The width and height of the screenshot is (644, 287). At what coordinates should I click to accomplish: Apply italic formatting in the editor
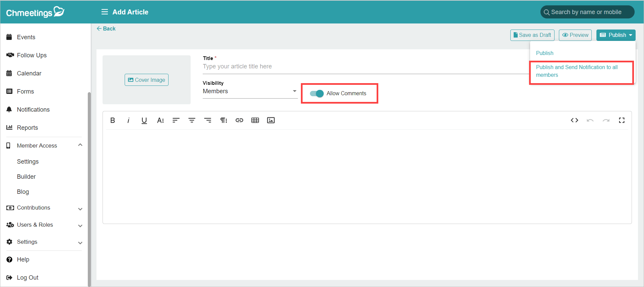pos(128,120)
